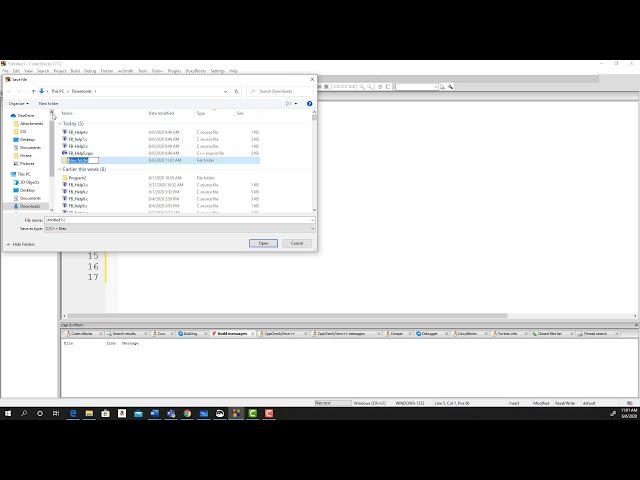Image resolution: width=640 pixels, height=480 pixels.
Task: Click the red search options icon in toolbar
Action: pos(450,87)
